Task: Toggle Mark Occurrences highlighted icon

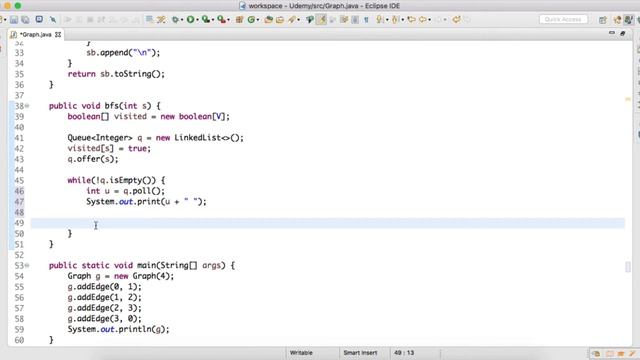Action: [x=321, y=20]
